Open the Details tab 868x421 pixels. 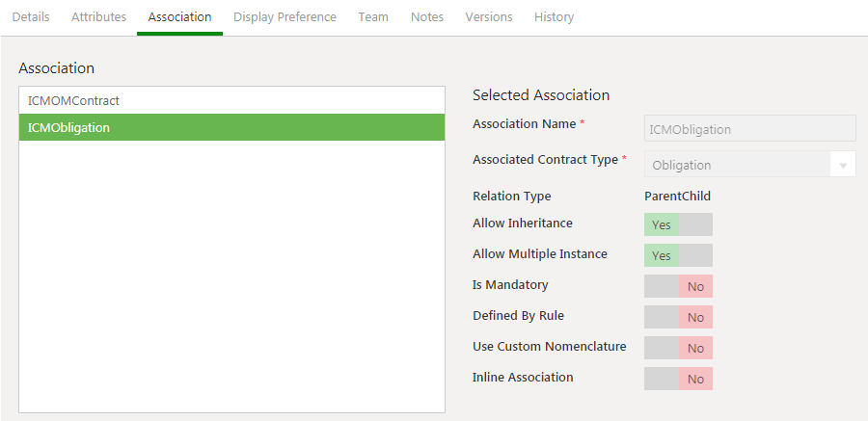[31, 17]
